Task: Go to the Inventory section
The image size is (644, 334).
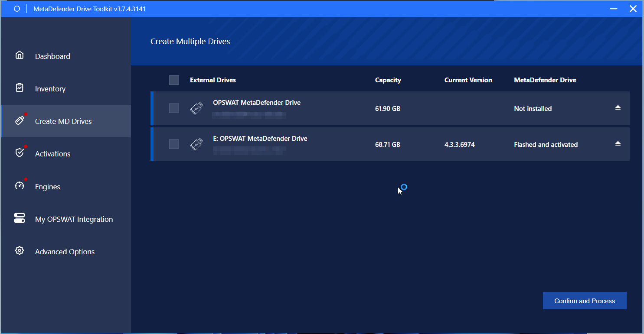Action: [x=66, y=89]
